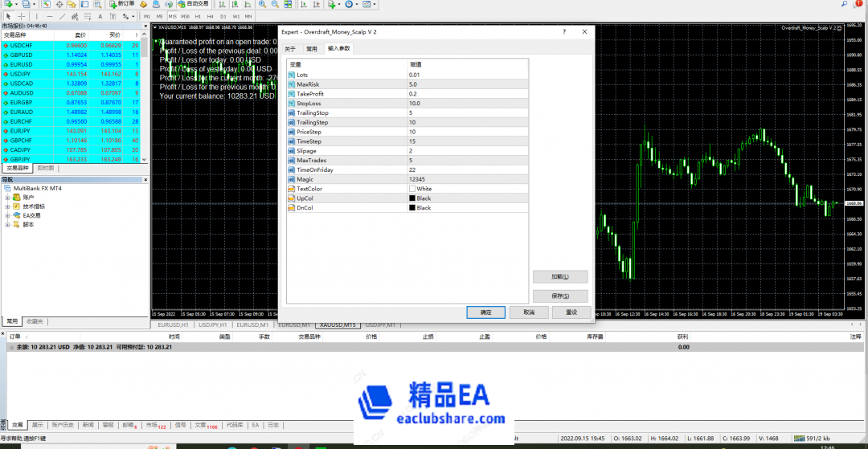Select the cursor arrow tool
The width and height of the screenshot is (868, 449).
pyautogui.click(x=8, y=17)
